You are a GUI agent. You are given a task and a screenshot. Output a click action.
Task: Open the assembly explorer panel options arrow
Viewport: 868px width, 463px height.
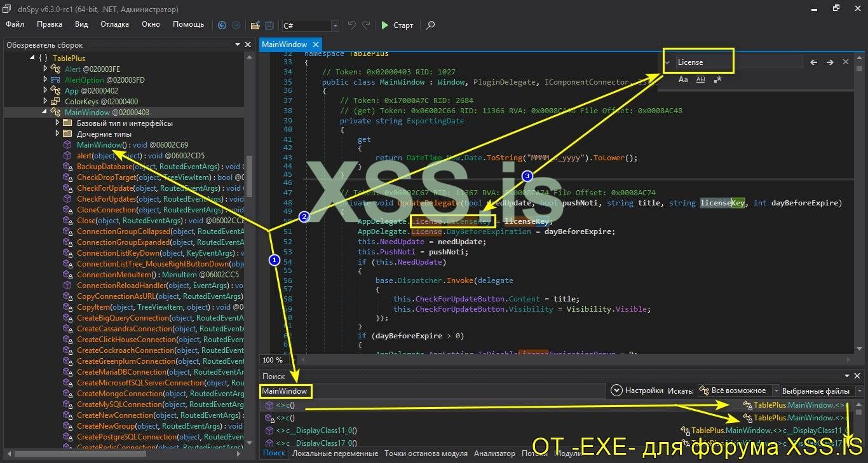point(238,45)
